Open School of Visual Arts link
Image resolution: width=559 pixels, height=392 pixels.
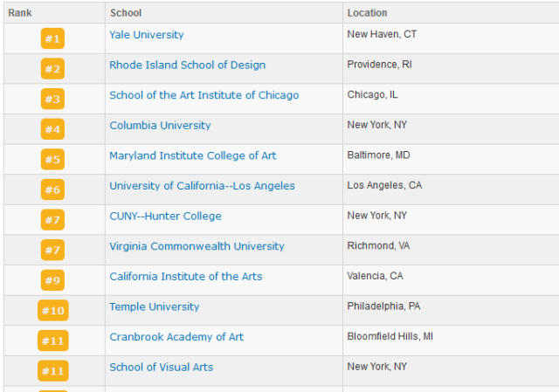coord(161,368)
